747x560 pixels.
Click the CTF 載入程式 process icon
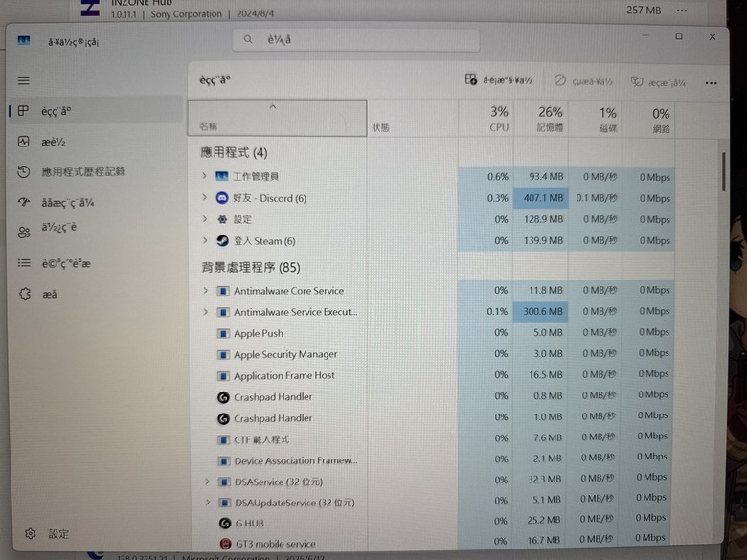pos(224,439)
